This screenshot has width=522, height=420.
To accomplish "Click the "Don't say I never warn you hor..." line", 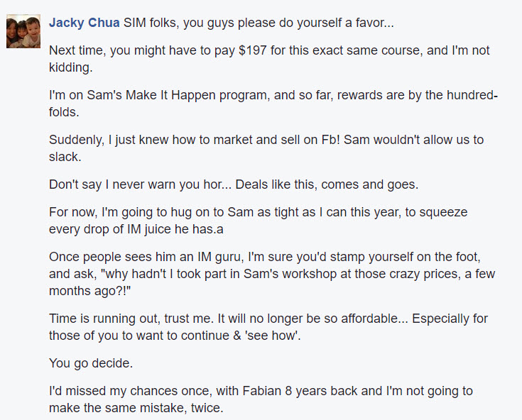I will click(x=140, y=184).
